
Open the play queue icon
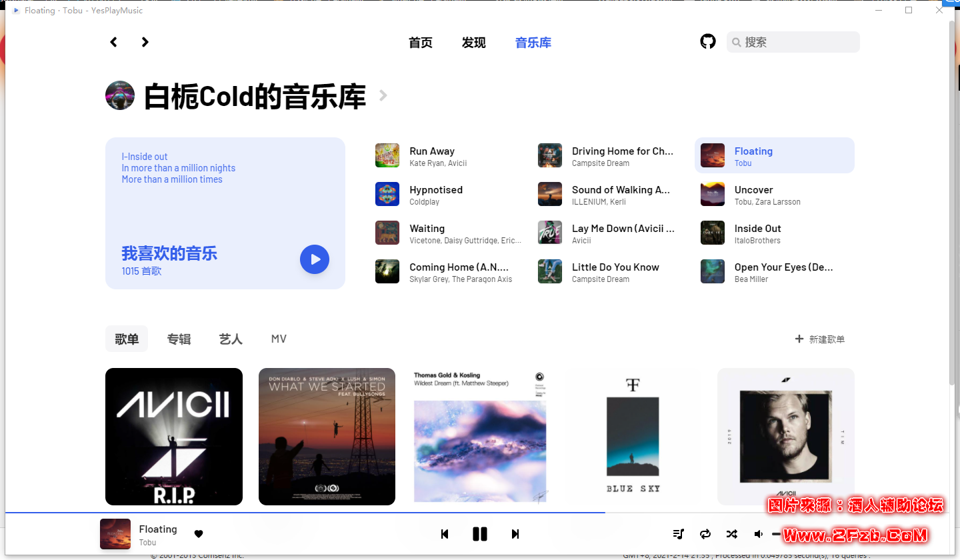pos(678,533)
